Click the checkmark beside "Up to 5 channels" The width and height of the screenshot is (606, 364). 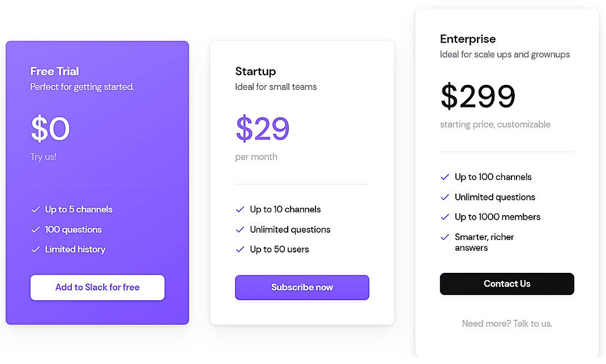tap(35, 209)
